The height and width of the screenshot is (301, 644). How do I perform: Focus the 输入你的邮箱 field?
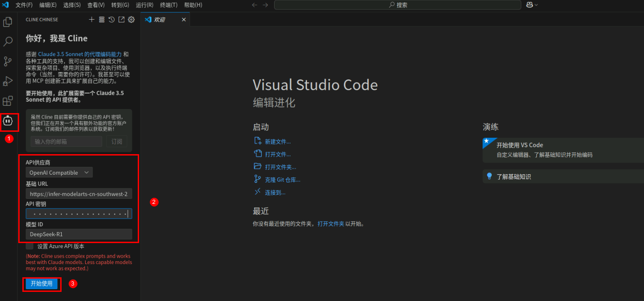click(x=67, y=141)
